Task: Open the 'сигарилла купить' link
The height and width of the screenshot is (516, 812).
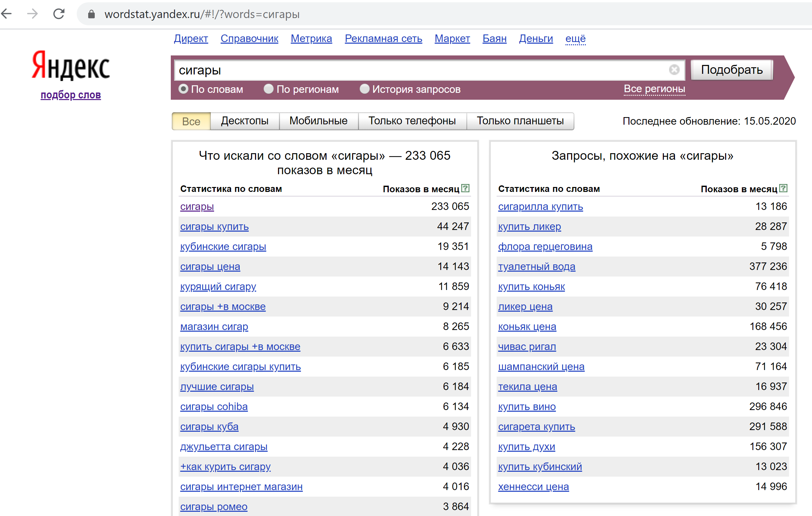Action: [x=541, y=207]
